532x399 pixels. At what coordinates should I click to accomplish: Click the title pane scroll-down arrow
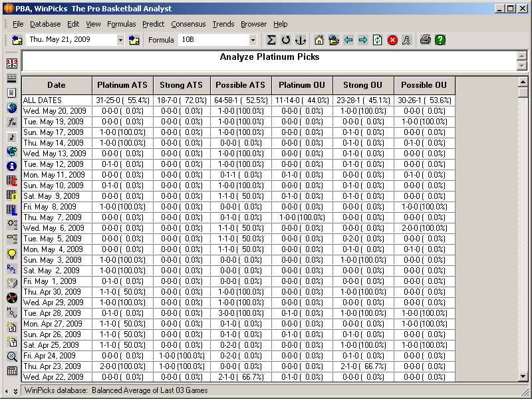[x=522, y=65]
